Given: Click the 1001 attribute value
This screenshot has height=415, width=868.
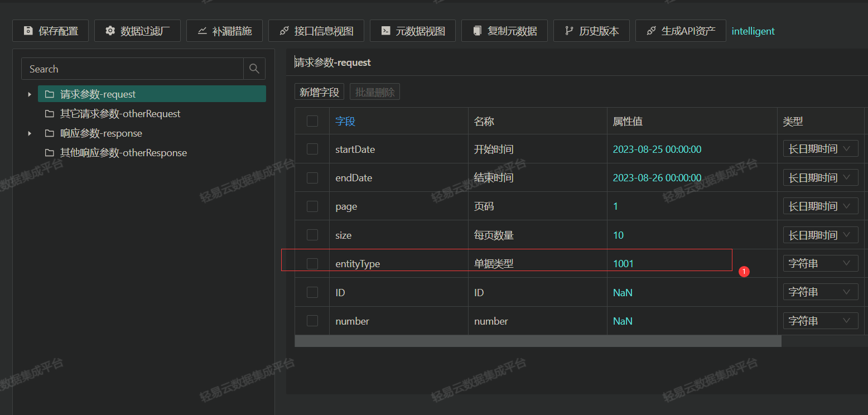Looking at the screenshot, I should (x=623, y=263).
